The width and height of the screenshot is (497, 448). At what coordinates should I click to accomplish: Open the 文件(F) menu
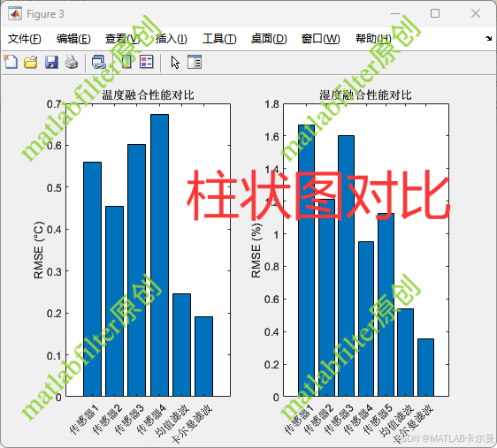pyautogui.click(x=25, y=39)
